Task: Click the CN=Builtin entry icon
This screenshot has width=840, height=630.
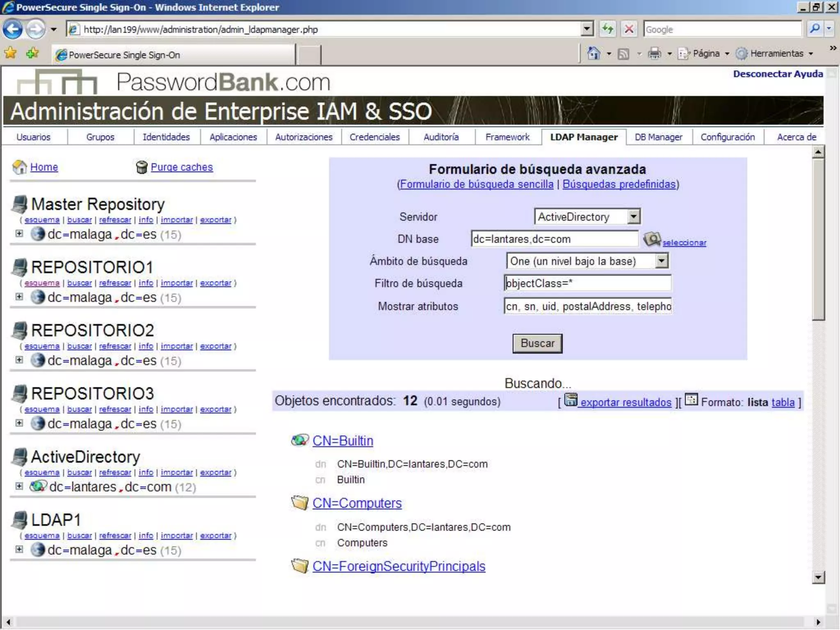Action: [x=300, y=441]
